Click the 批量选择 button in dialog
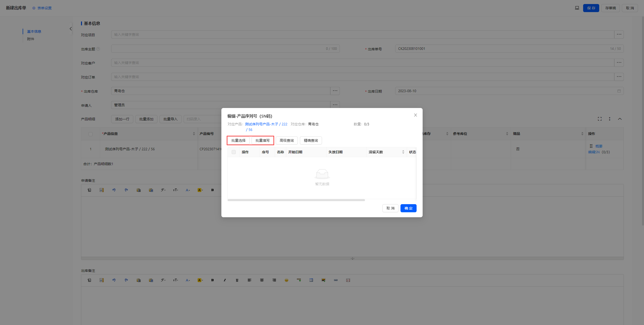The image size is (644, 325). tap(238, 140)
